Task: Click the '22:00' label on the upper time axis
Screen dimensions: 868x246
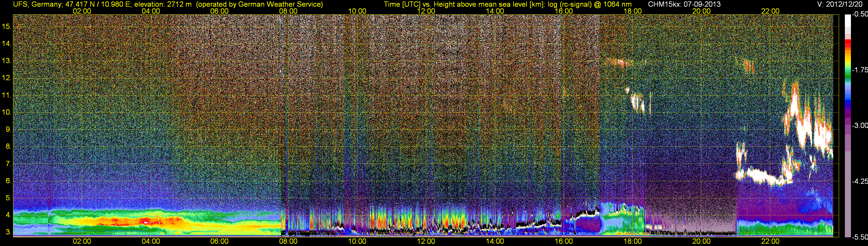Action: pos(770,11)
